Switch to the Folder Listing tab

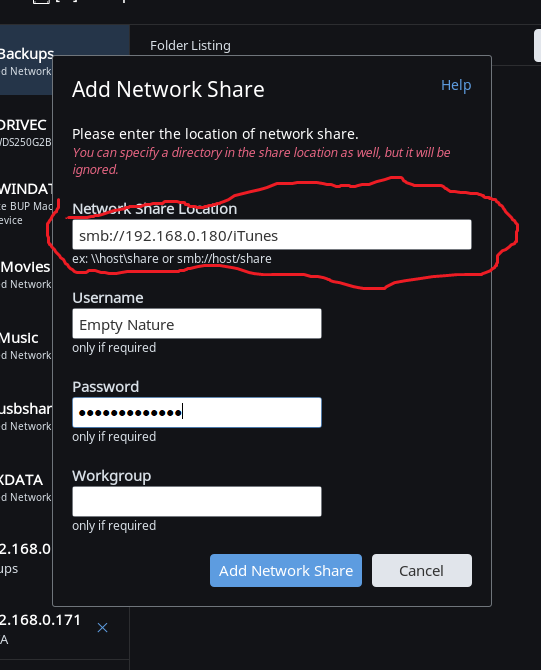190,45
